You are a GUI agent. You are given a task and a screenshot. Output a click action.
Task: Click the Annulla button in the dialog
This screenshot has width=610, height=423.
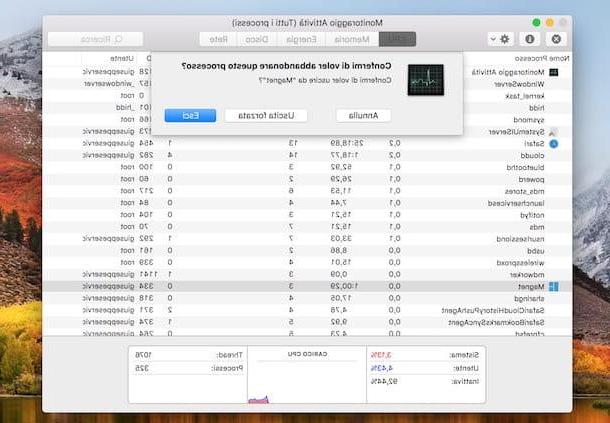[x=363, y=116]
